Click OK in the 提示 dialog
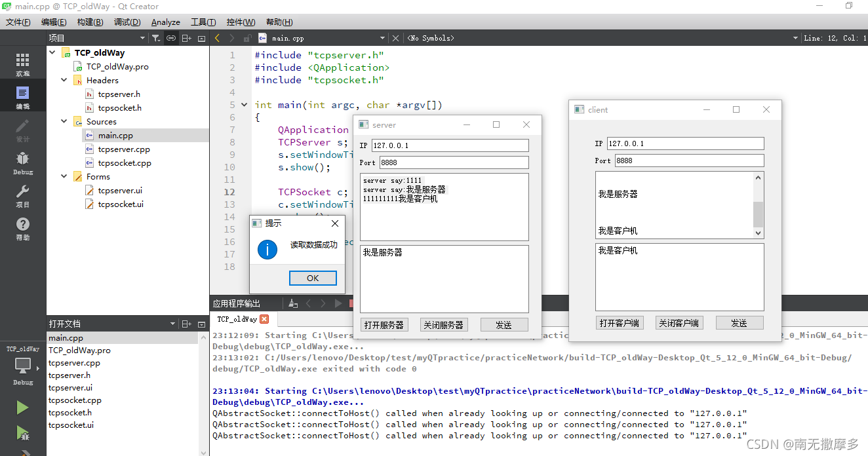This screenshot has height=456, width=868. click(x=313, y=278)
